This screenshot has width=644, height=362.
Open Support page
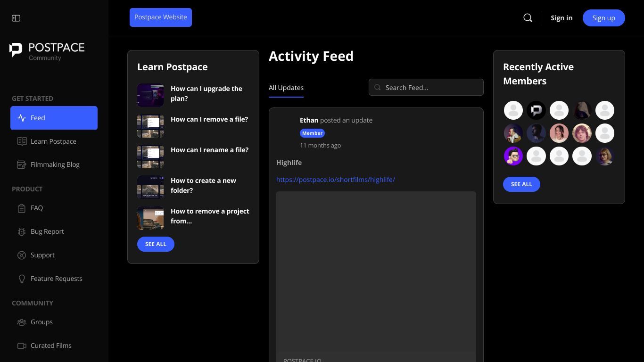pyautogui.click(x=54, y=255)
